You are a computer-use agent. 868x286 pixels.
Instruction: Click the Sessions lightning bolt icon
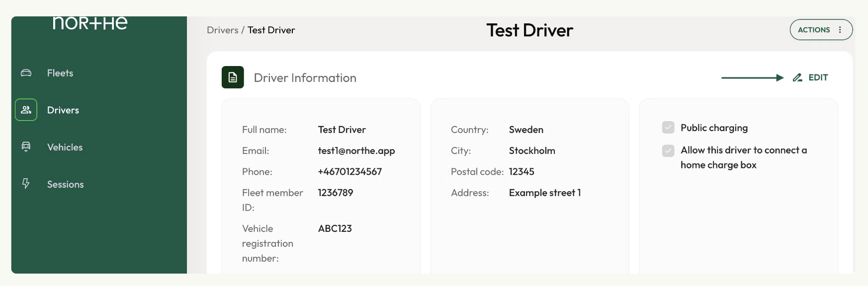(x=26, y=184)
